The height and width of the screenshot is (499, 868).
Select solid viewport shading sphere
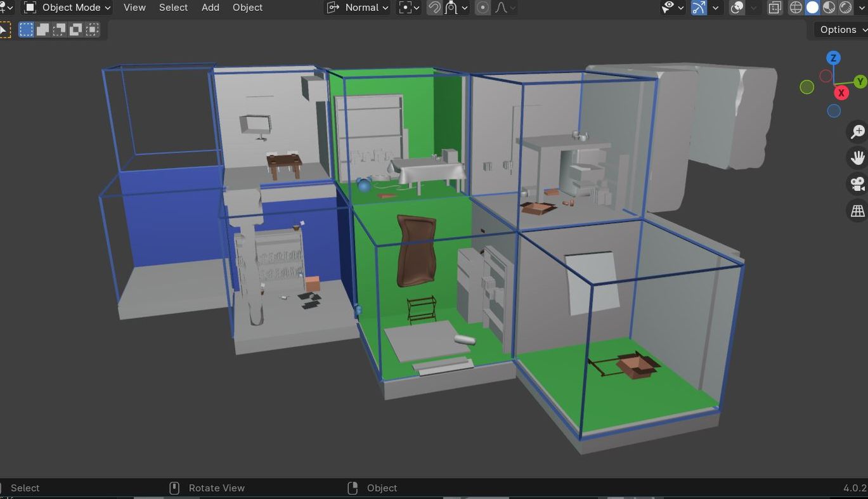pos(812,8)
